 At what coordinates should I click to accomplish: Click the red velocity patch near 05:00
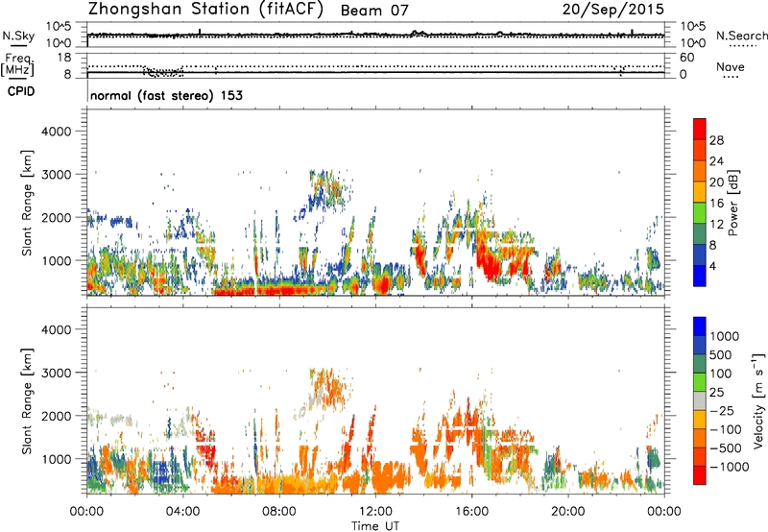[x=207, y=446]
